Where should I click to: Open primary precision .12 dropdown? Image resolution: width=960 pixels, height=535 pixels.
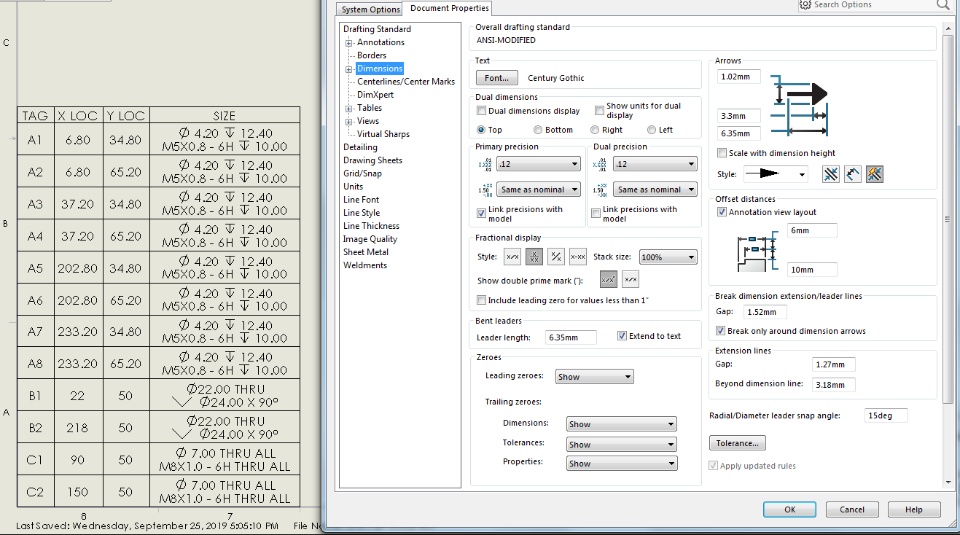(x=538, y=164)
